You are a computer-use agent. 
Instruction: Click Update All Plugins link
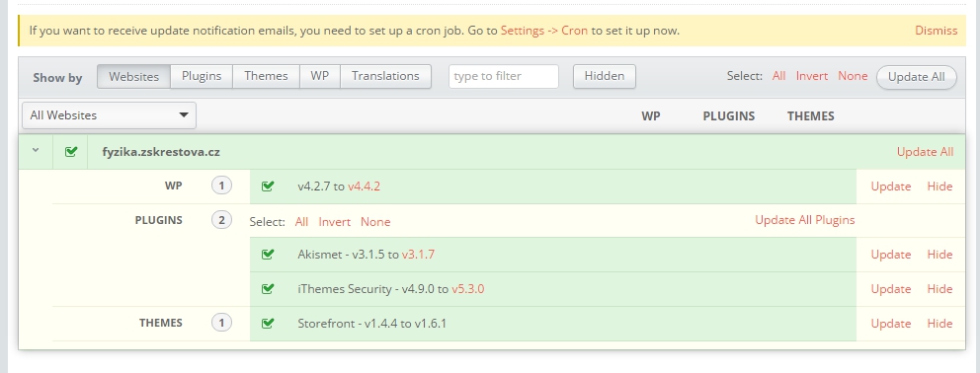[804, 220]
